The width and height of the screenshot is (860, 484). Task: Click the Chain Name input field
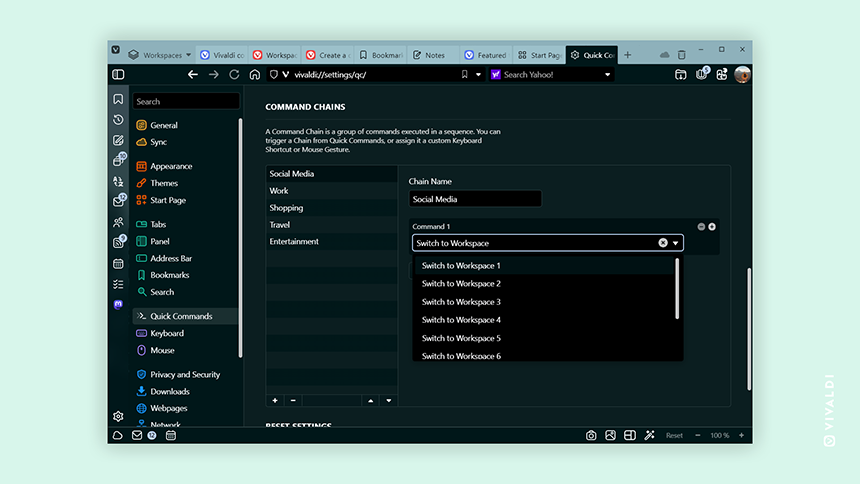point(475,199)
